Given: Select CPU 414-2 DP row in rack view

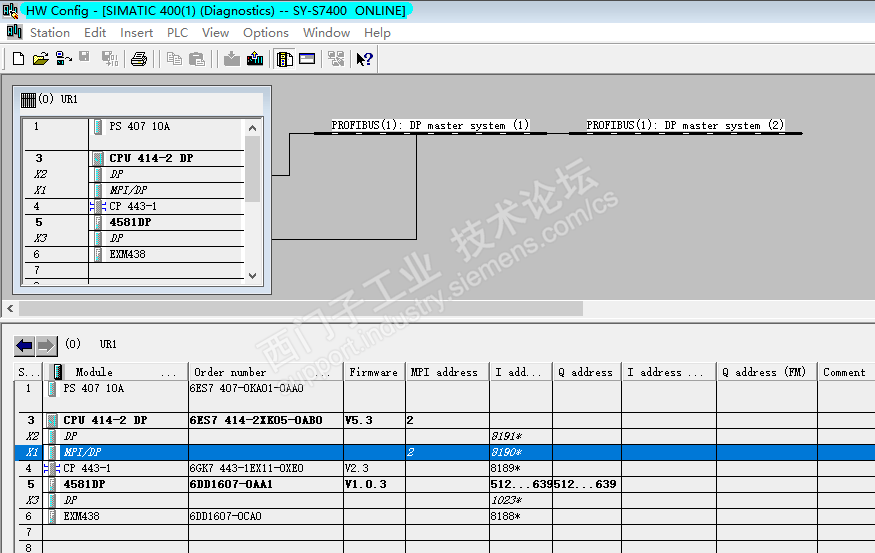Looking at the screenshot, I should coord(134,158).
